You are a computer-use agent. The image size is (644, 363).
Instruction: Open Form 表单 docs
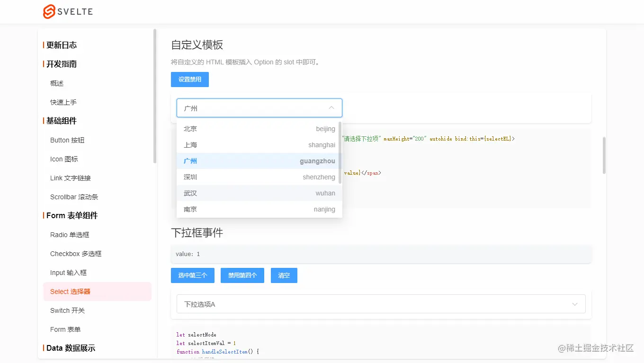[65, 329]
